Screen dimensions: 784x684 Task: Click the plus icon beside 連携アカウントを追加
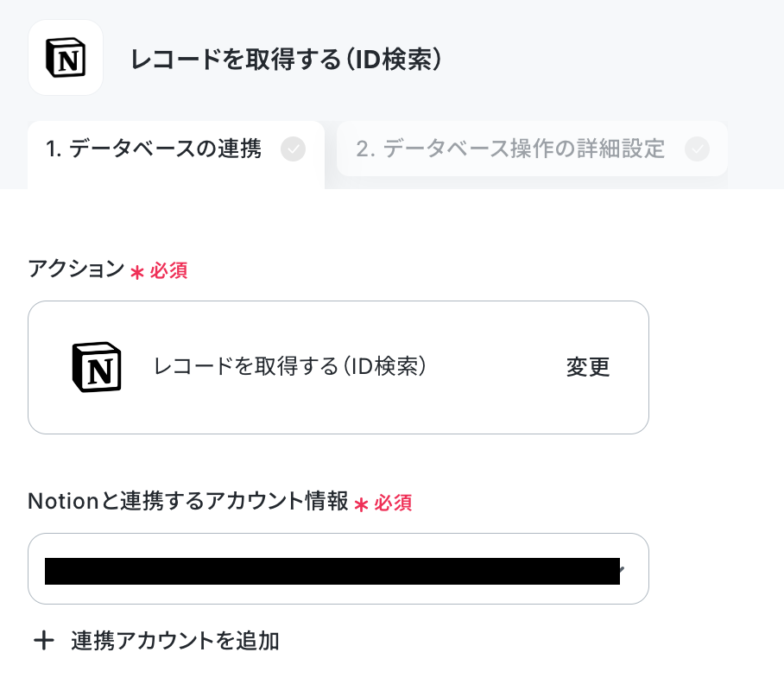tap(44, 641)
